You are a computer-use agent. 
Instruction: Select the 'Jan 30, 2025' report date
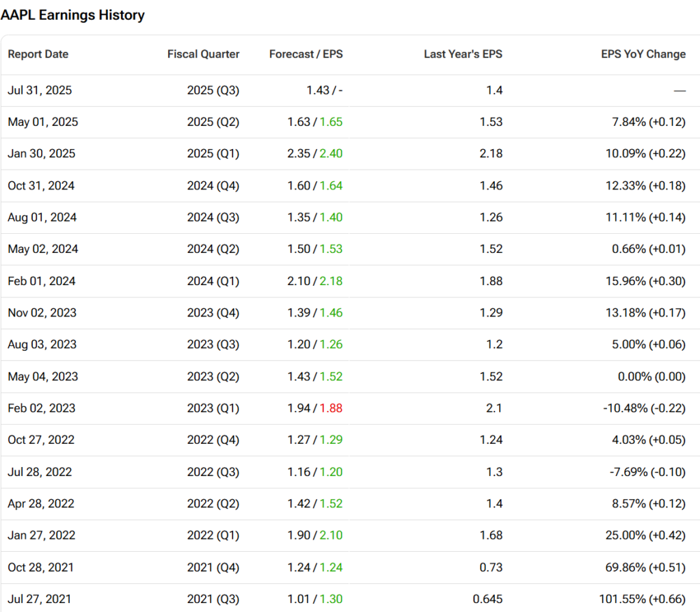42,154
